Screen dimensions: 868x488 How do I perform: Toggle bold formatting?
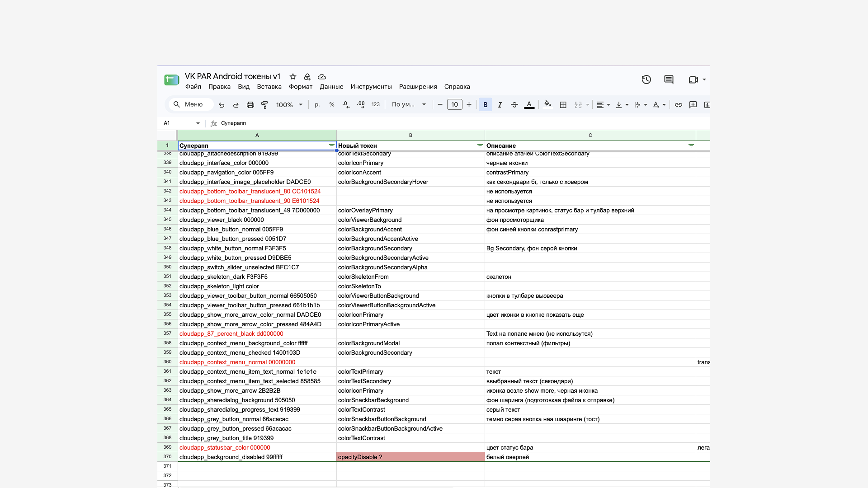click(x=486, y=105)
